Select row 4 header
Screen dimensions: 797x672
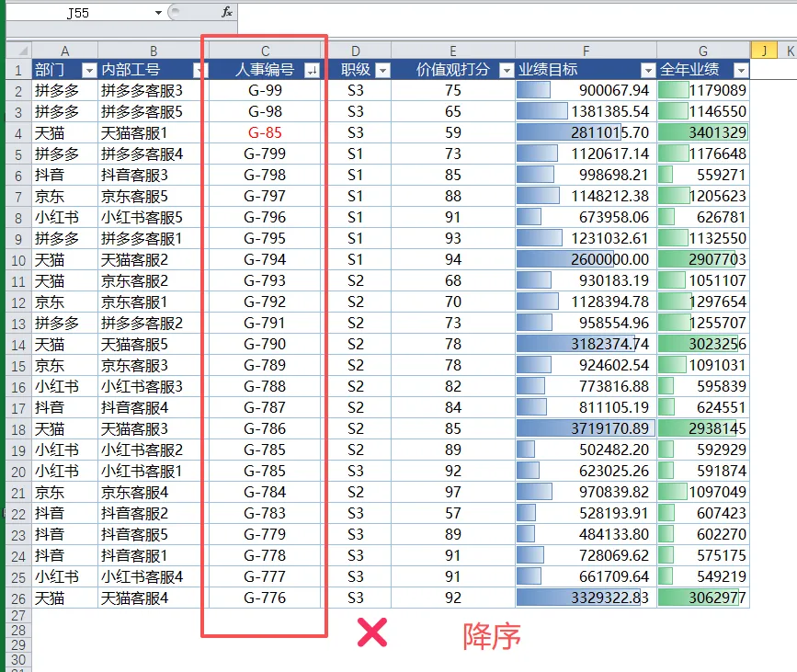click(18, 133)
